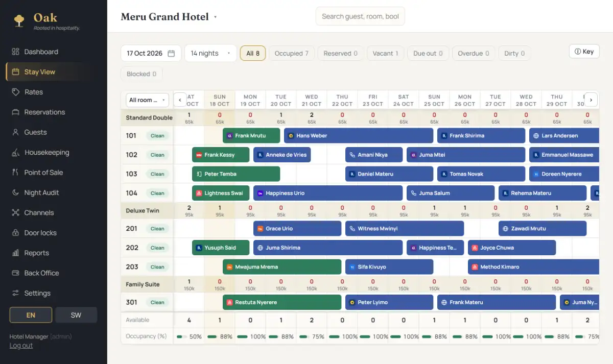Filter by Dirty 0 rooms

514,53
